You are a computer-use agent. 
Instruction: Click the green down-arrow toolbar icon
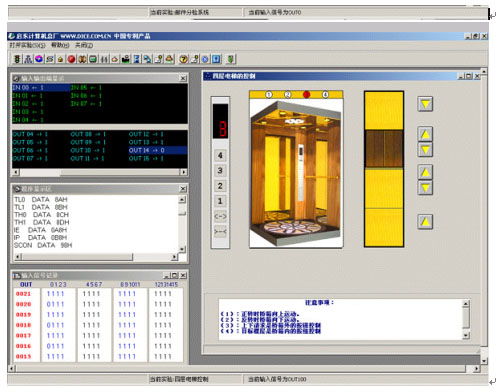click(230, 59)
